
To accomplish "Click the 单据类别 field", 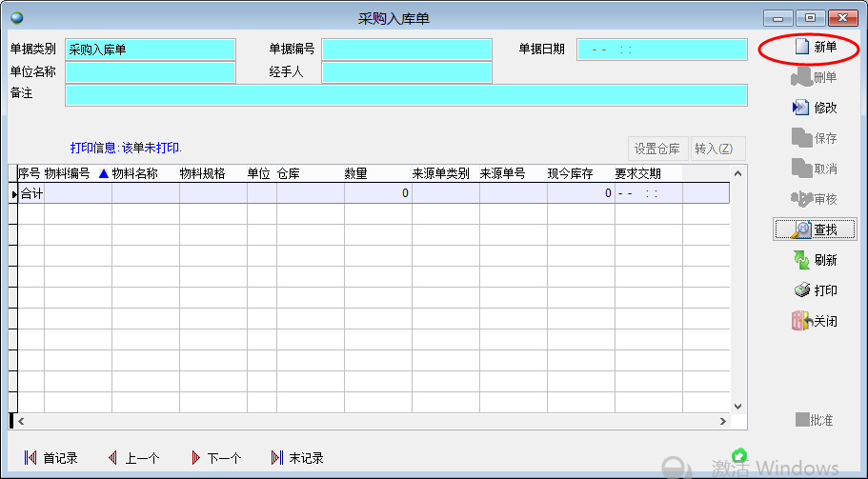I will point(150,50).
